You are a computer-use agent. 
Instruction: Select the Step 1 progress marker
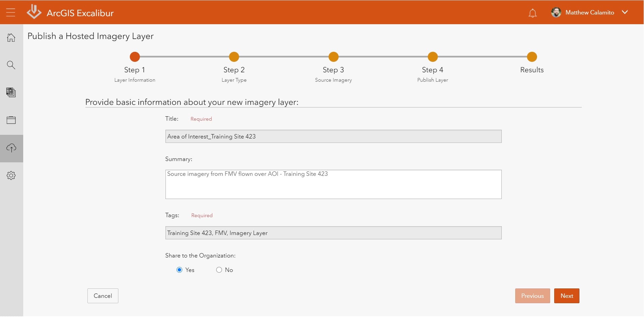[134, 57]
